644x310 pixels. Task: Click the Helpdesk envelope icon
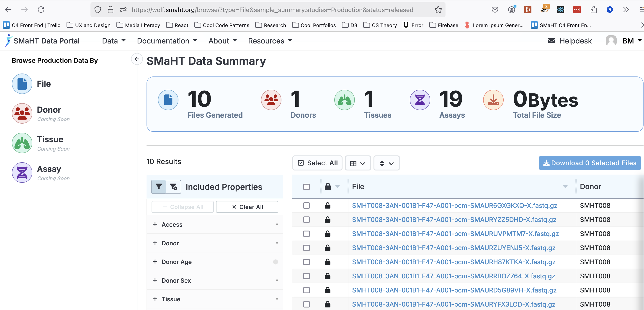(551, 41)
